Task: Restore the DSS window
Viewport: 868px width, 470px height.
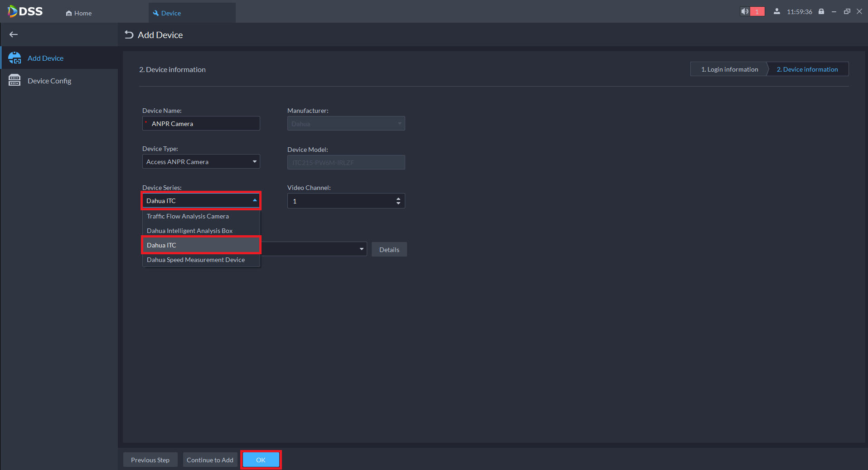Action: [847, 11]
